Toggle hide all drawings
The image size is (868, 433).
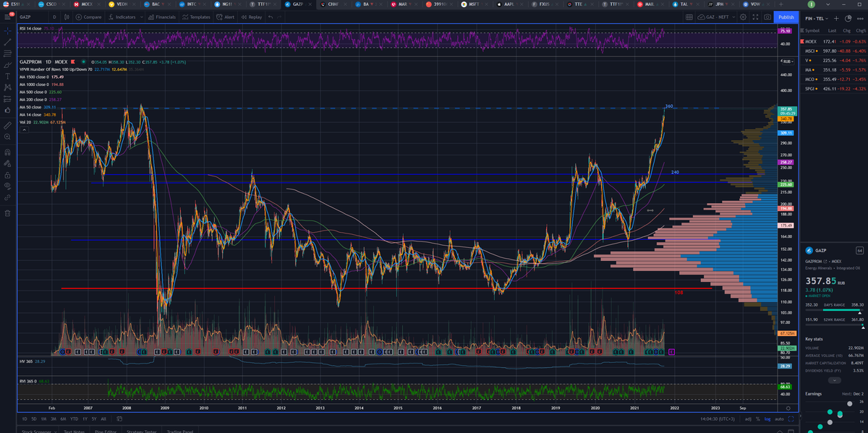tap(7, 187)
